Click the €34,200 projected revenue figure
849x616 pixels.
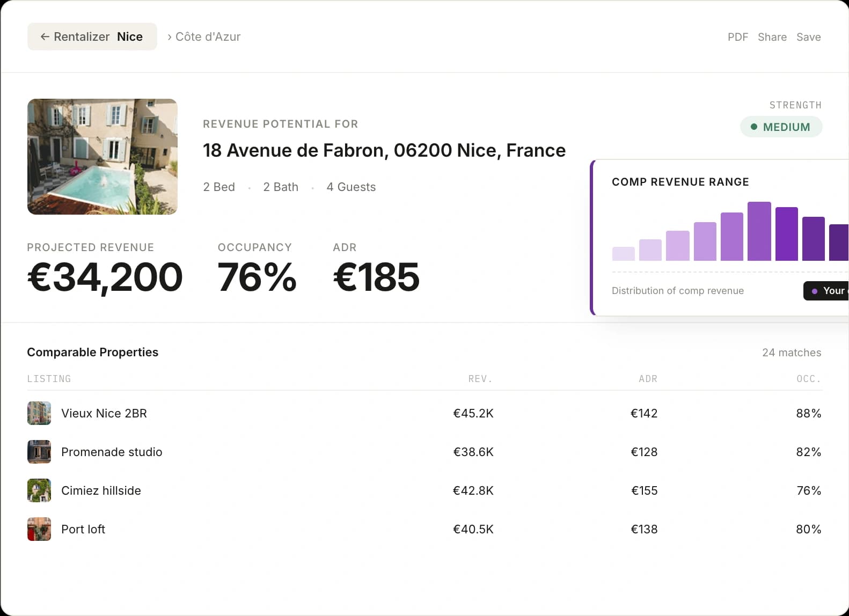click(105, 277)
